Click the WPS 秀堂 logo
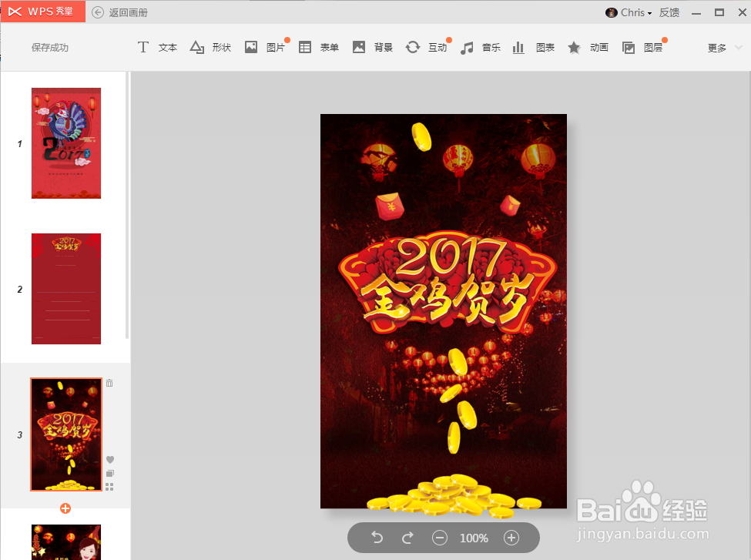The width and height of the screenshot is (751, 560). (42, 12)
